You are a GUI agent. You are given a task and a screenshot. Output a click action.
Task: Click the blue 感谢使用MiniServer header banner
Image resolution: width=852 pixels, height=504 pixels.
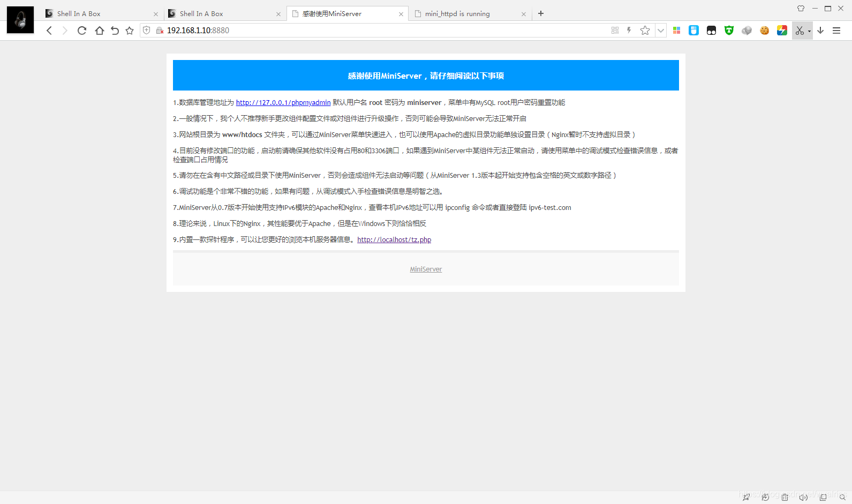click(x=426, y=76)
